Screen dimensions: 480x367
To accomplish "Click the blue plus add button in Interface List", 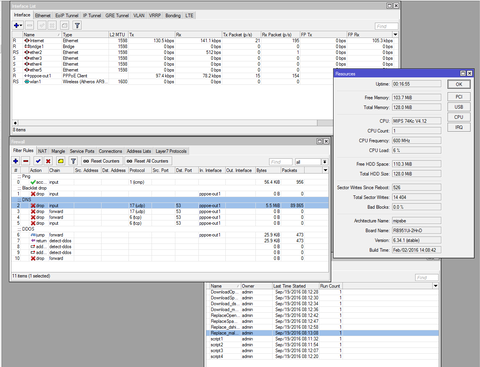I will [18, 25].
